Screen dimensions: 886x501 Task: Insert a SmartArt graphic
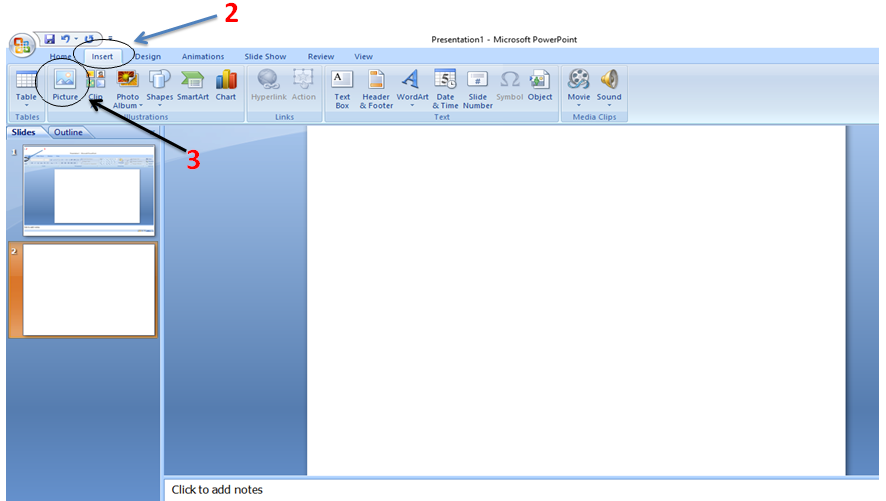click(x=193, y=85)
